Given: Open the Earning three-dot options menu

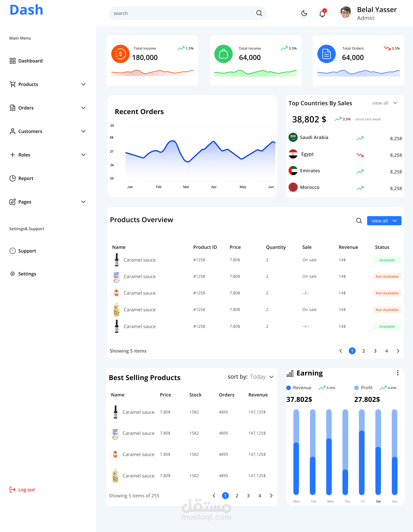Looking at the screenshot, I should point(397,373).
